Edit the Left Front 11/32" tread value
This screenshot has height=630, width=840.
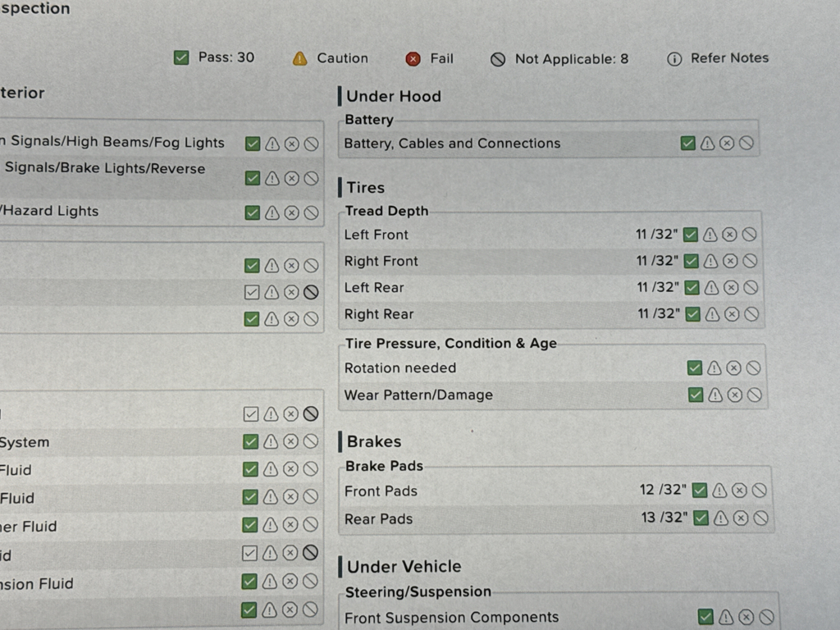(x=657, y=235)
